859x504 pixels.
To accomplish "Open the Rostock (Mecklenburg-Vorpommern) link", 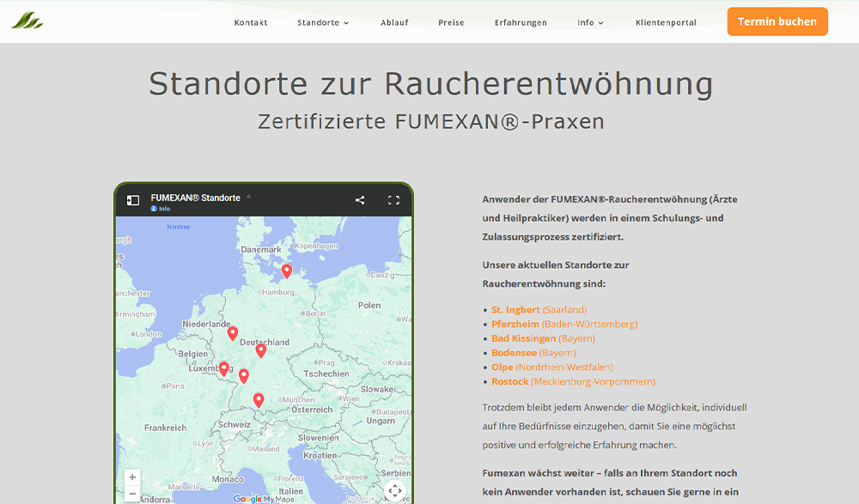I will (573, 380).
